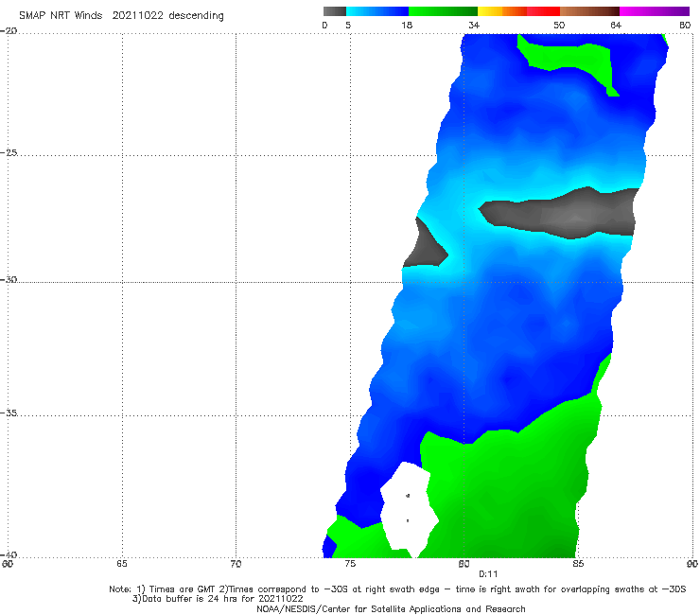
Task: Click the green patch at top of swath
Action: 567,56
